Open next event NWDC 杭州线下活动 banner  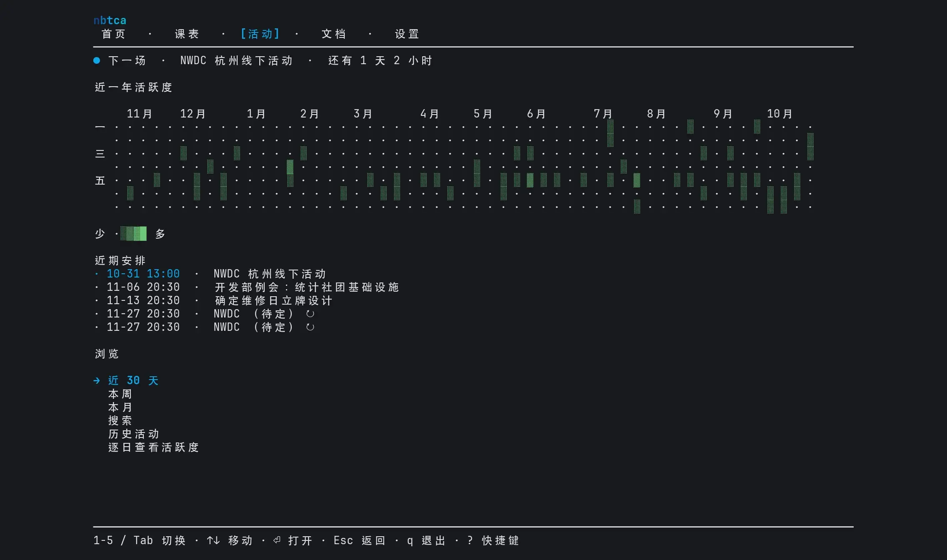(x=236, y=60)
